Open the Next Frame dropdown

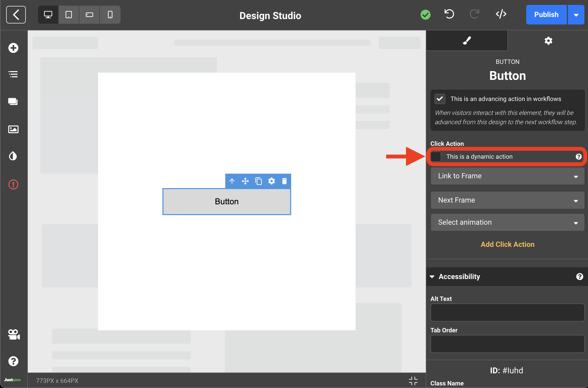(x=507, y=200)
